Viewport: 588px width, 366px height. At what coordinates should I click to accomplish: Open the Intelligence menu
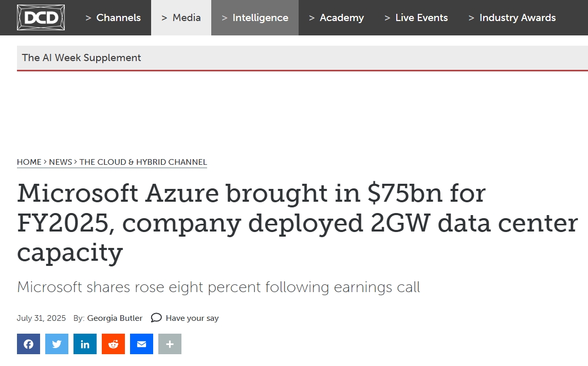point(255,17)
